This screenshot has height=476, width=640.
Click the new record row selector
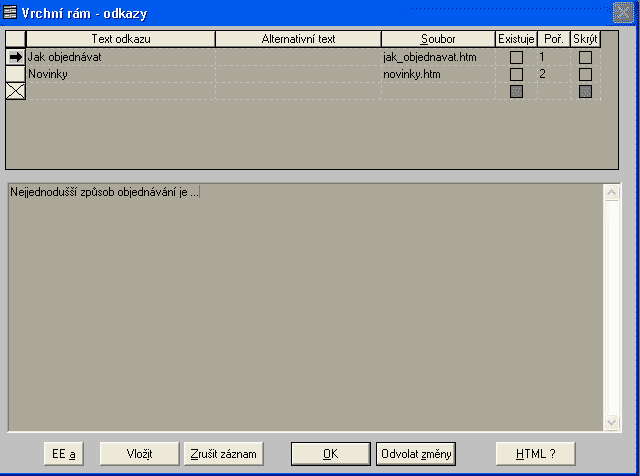(16, 91)
